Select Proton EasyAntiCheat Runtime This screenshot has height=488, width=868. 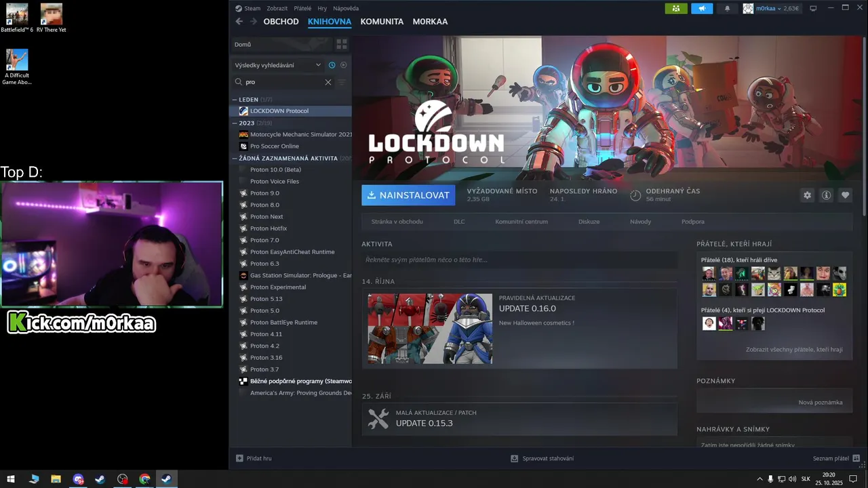click(291, 252)
